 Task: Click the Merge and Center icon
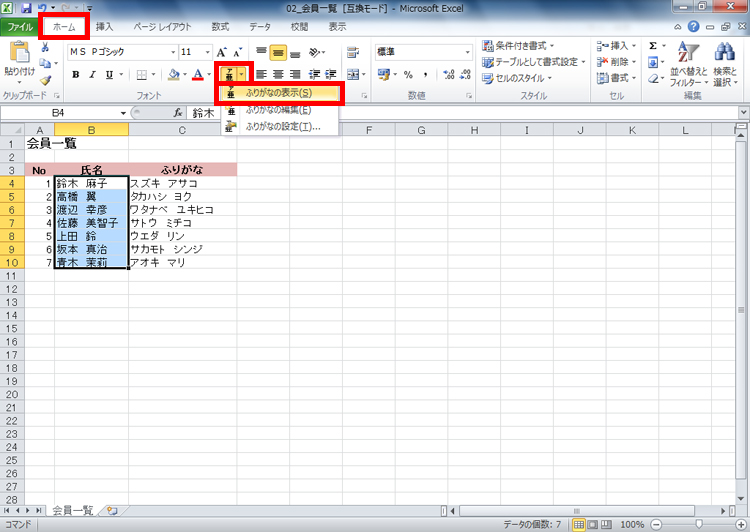[353, 75]
